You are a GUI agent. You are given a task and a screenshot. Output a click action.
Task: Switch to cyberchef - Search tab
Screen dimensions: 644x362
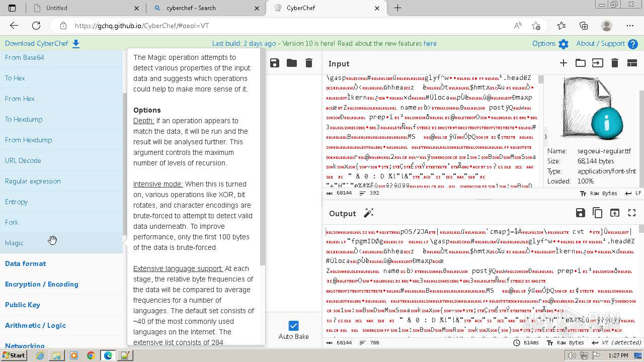pyautogui.click(x=205, y=8)
